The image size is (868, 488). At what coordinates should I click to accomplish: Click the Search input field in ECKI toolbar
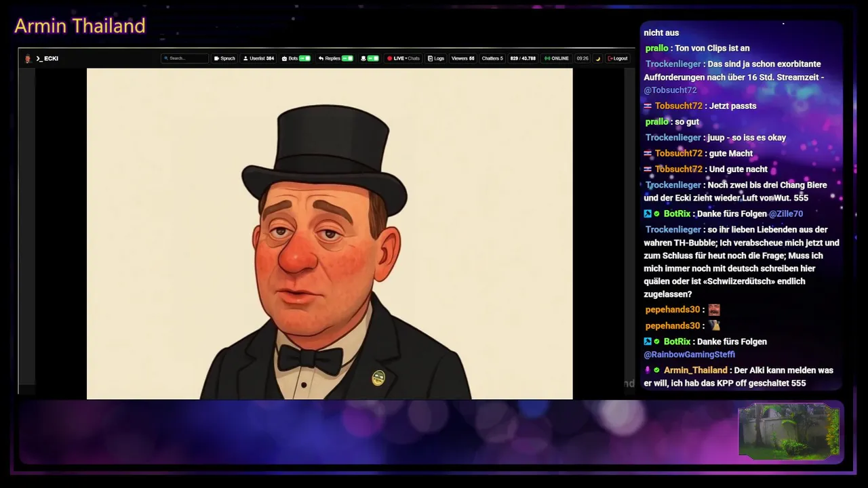click(x=184, y=58)
